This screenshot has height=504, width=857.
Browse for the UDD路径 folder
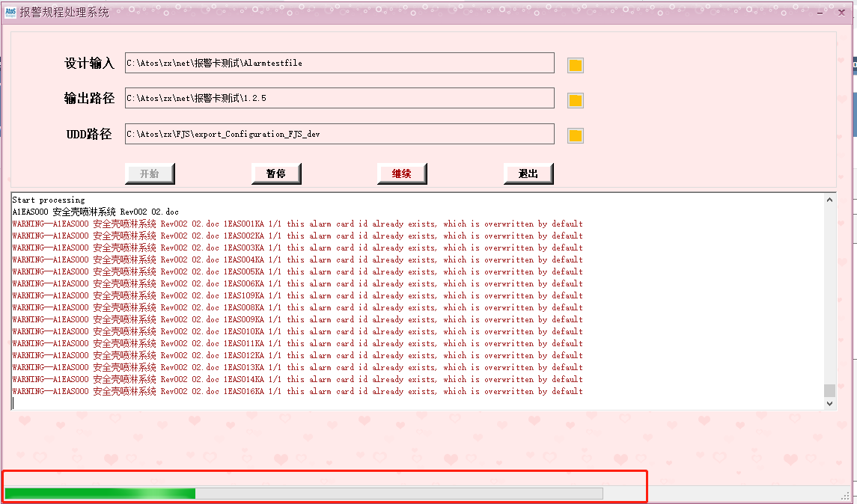[x=575, y=135]
